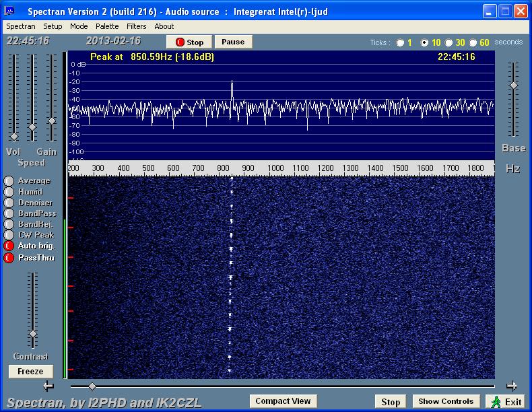This screenshot has width=532, height=412.
Task: Click the Vol slider handle
Action: point(14,137)
